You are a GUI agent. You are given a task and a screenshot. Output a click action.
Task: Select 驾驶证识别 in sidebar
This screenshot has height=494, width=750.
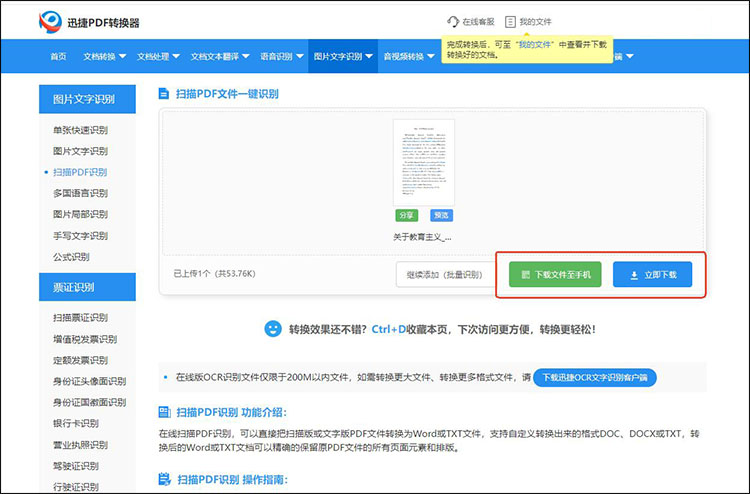click(76, 466)
